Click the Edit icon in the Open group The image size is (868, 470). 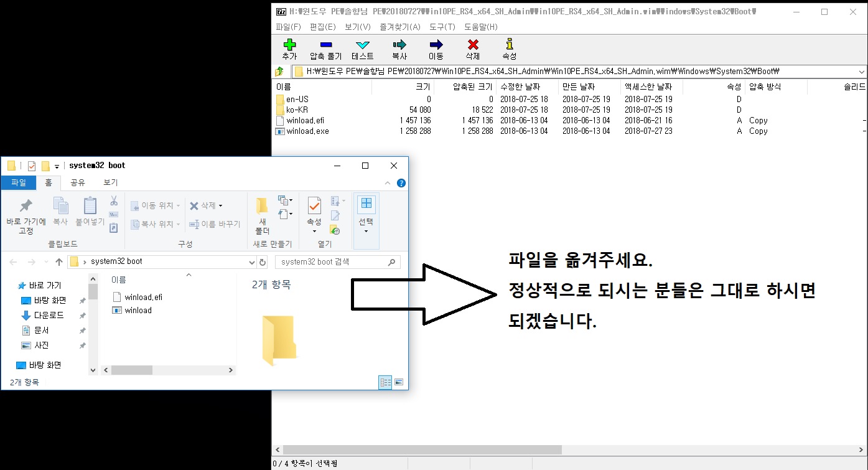[x=335, y=215]
